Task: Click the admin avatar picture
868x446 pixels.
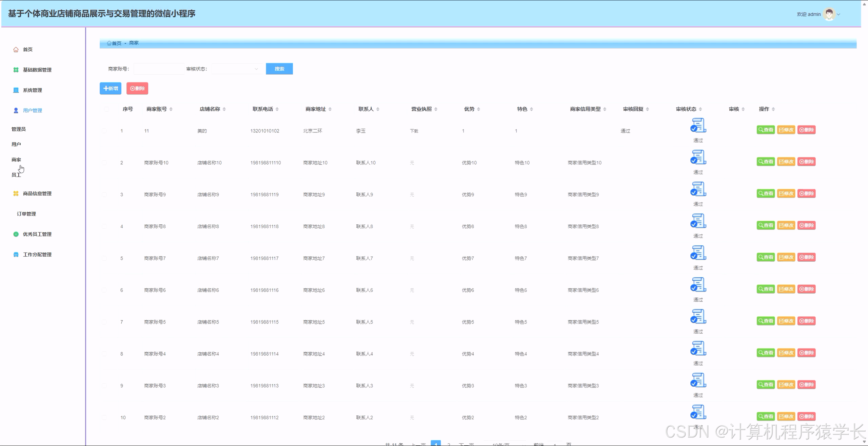Action: tap(829, 14)
